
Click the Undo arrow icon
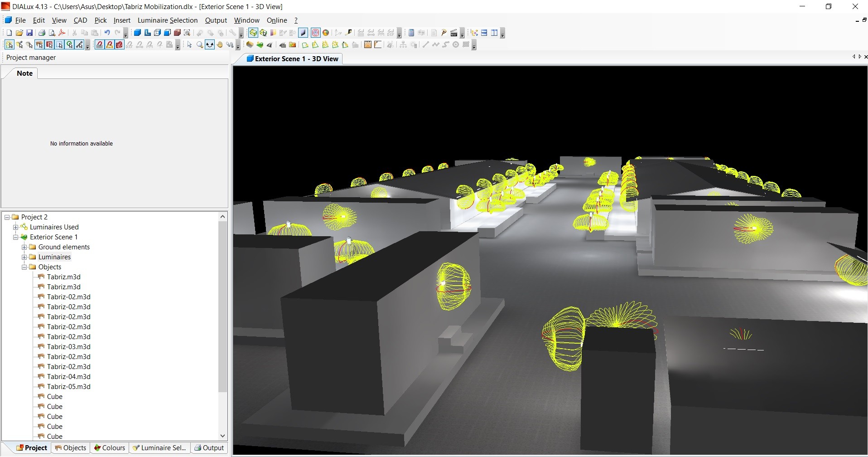(x=107, y=33)
